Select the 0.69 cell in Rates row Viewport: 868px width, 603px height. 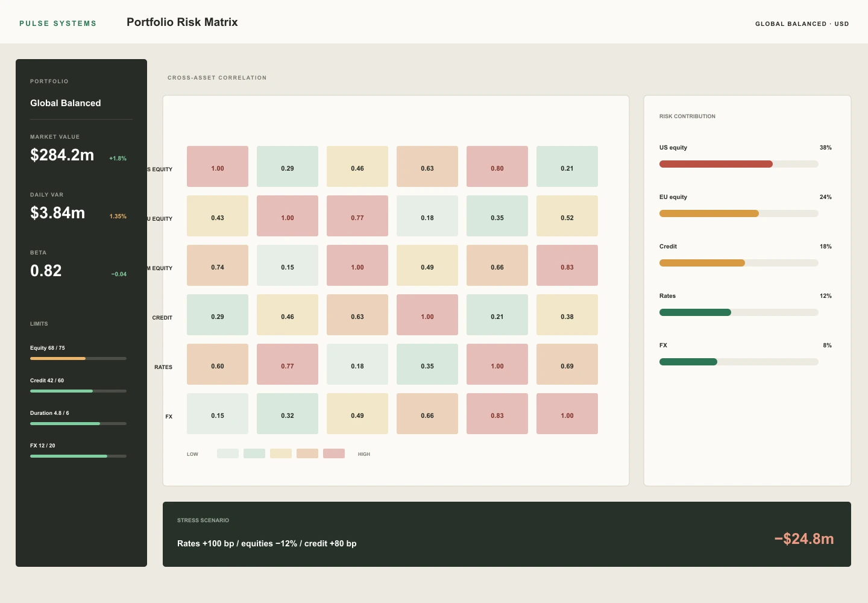click(567, 364)
